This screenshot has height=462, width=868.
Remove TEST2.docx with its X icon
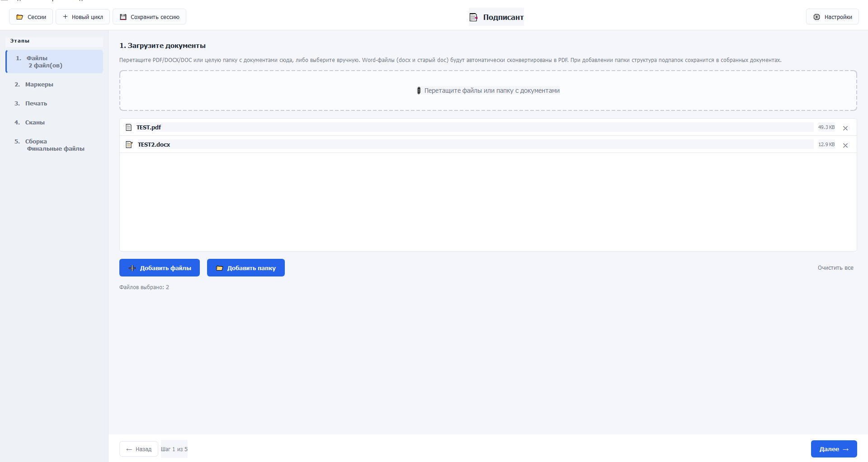pyautogui.click(x=845, y=145)
